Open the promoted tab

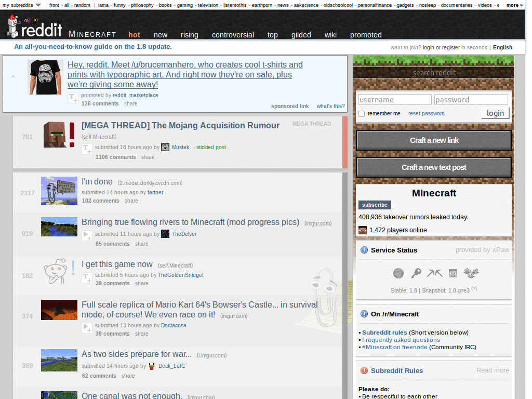[366, 35]
